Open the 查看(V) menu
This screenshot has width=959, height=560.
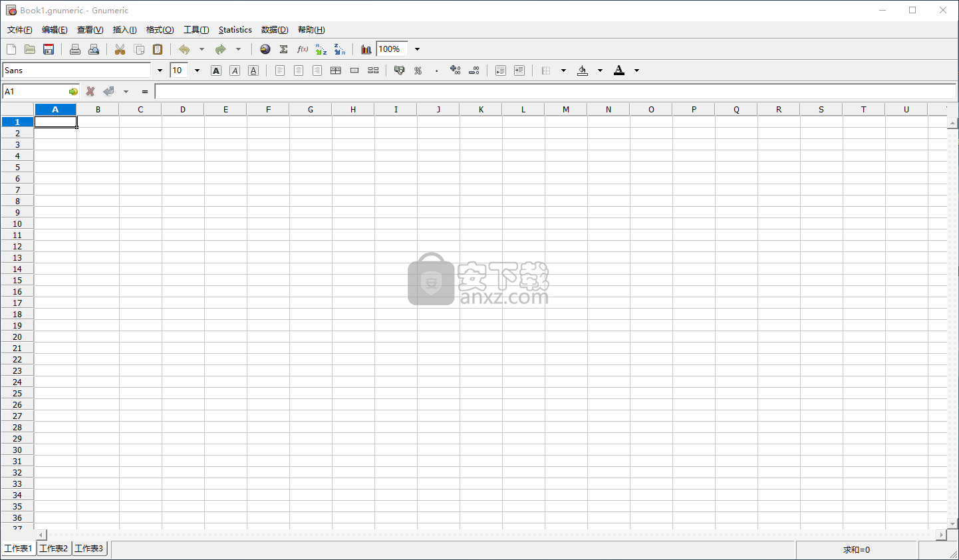tap(90, 30)
